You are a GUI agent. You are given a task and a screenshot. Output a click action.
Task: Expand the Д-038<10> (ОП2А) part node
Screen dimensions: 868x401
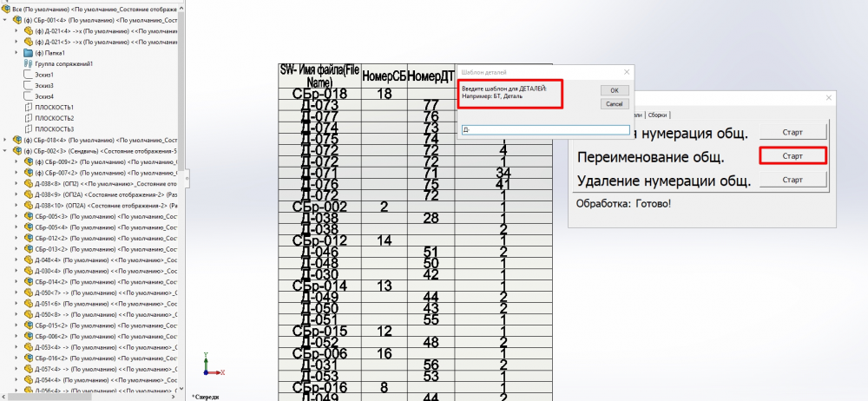(16, 206)
